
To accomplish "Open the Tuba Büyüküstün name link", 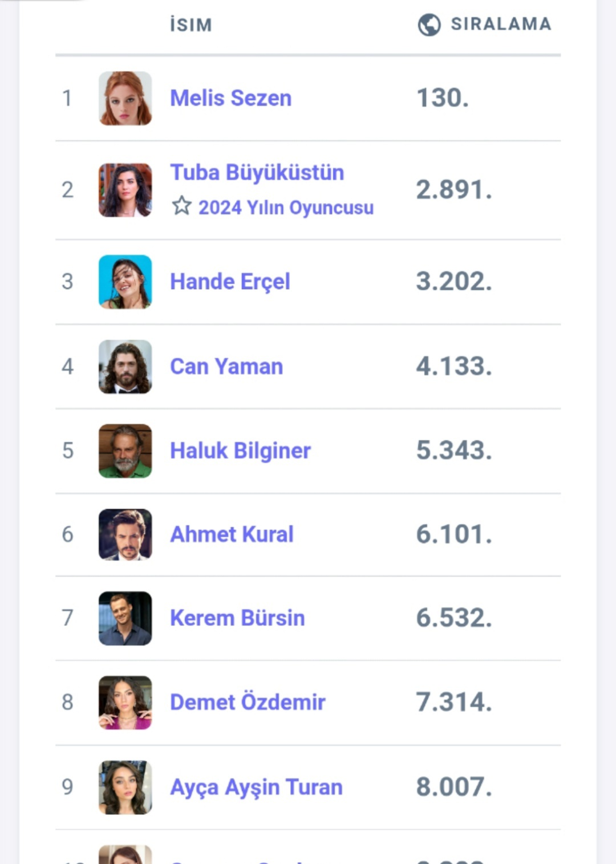I will pyautogui.click(x=257, y=172).
